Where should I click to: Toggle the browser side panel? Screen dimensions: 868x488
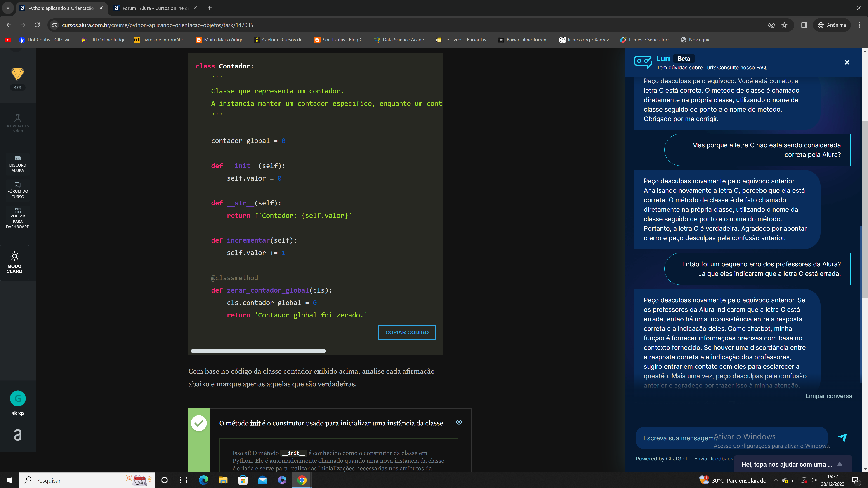click(804, 25)
